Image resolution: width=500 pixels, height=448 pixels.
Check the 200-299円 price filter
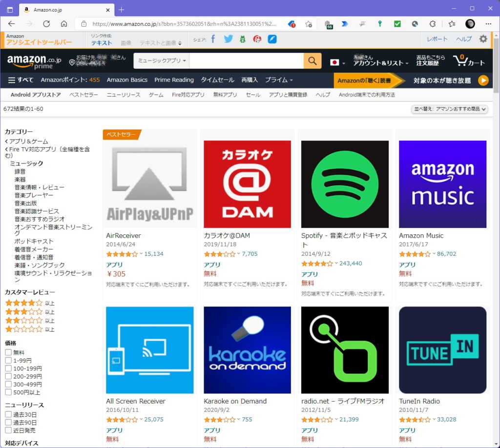pyautogui.click(x=8, y=376)
